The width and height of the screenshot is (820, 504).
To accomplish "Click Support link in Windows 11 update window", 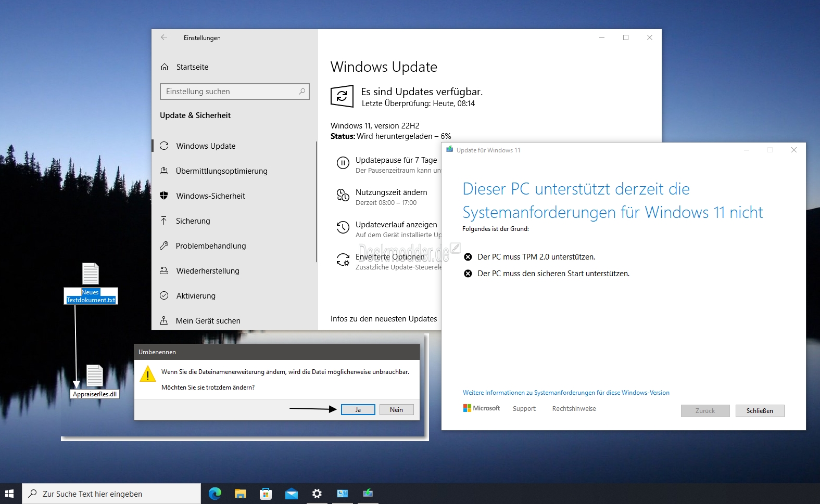I will pyautogui.click(x=524, y=409).
